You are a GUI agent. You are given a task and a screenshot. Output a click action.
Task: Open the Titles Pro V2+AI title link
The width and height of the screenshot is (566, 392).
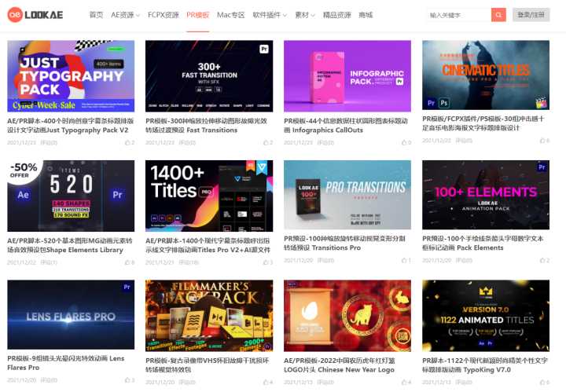coord(208,245)
